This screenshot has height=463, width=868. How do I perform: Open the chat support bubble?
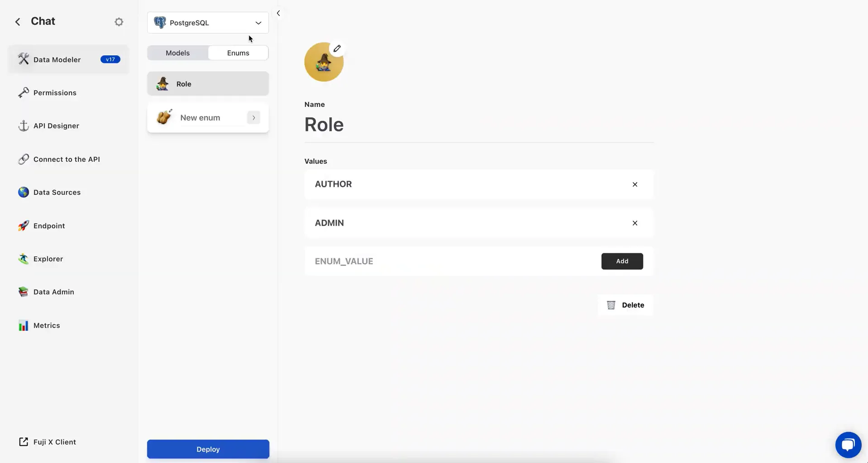[x=848, y=445]
